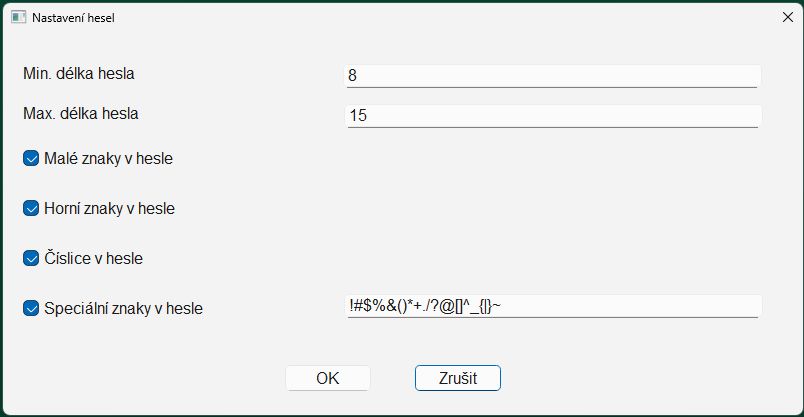The image size is (804, 417).
Task: Disable the Číslice v hesle checkbox
Action: 31,258
